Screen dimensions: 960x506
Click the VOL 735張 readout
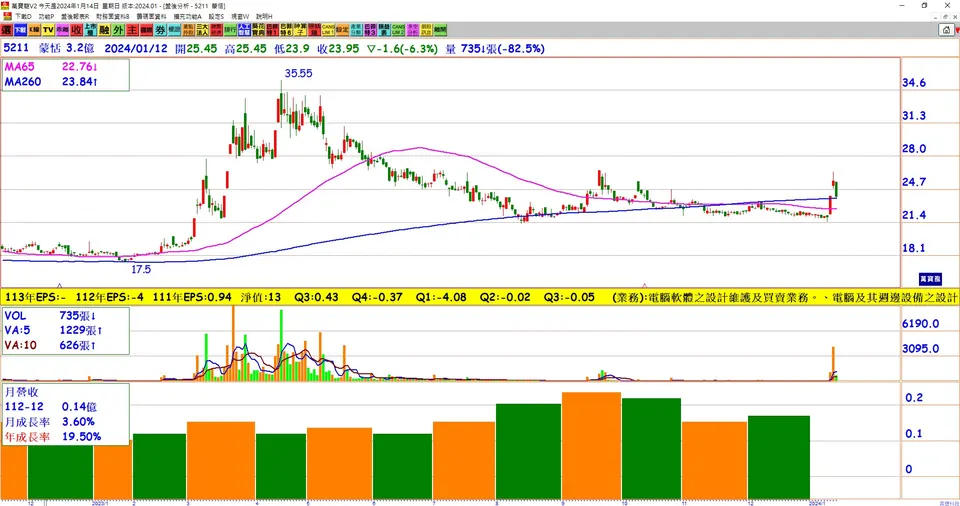tap(50, 315)
